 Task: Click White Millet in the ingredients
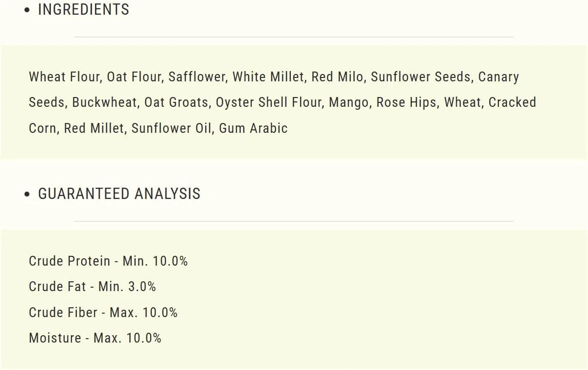coord(268,77)
